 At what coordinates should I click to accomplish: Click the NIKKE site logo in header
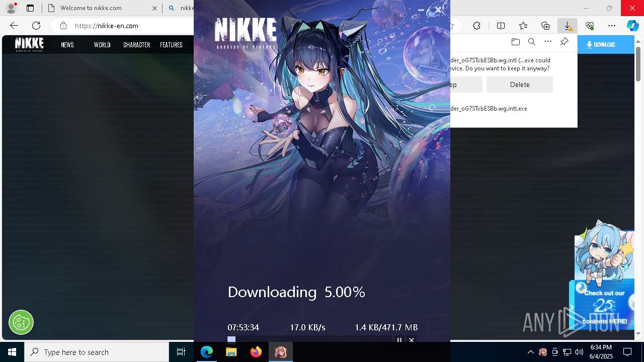29,44
